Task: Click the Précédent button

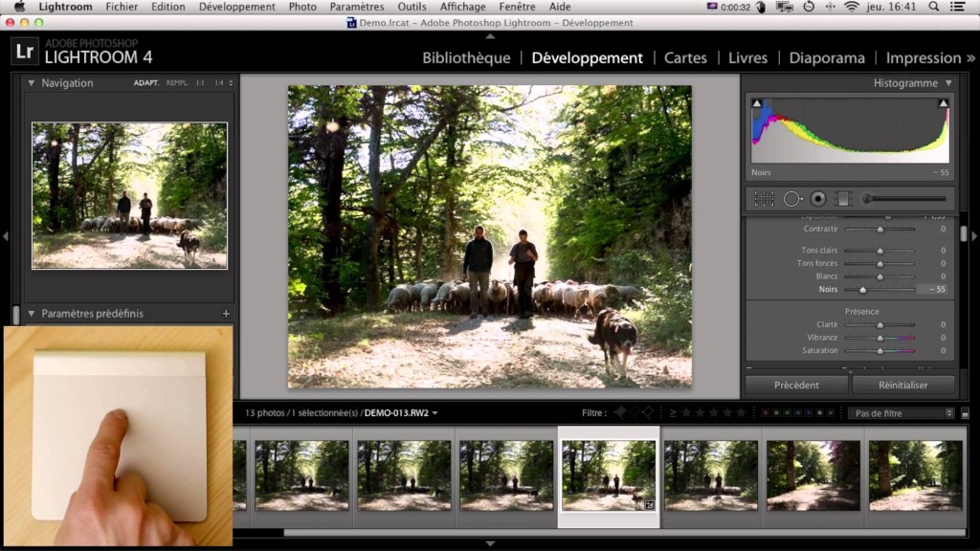Action: (796, 385)
